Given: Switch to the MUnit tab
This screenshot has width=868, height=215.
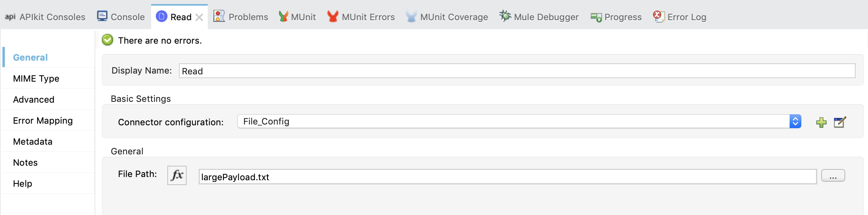Looking at the screenshot, I should [x=297, y=17].
